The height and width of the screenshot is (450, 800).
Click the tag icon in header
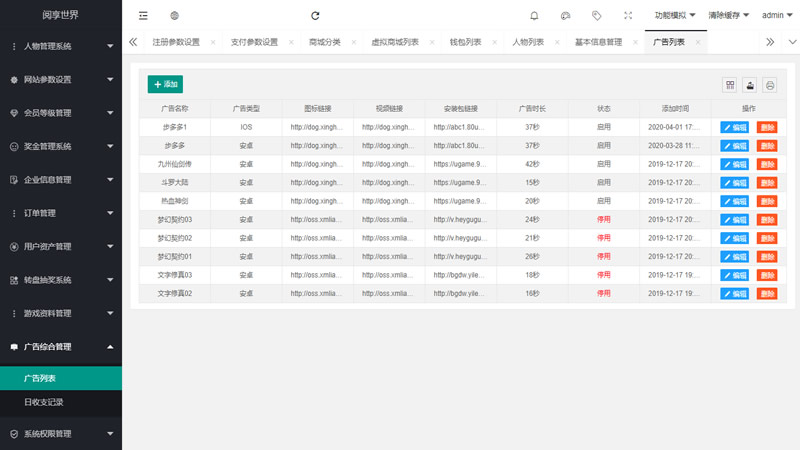[x=596, y=16]
